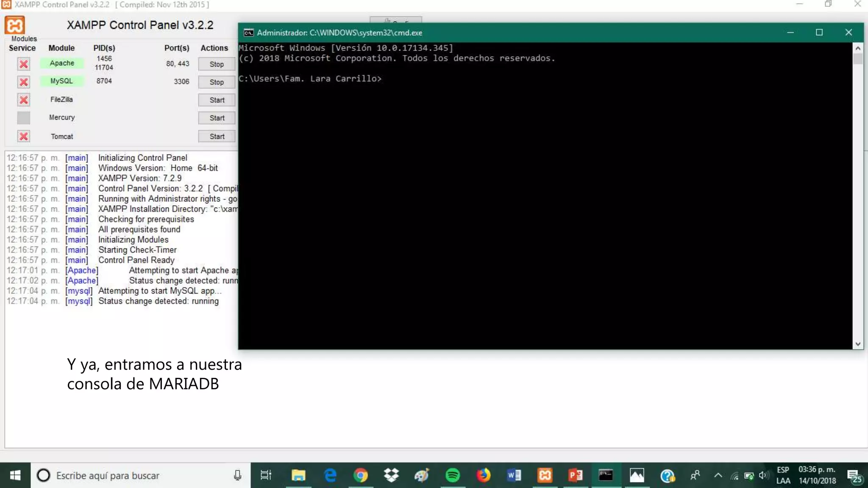Open the Windows Start menu

(x=15, y=475)
